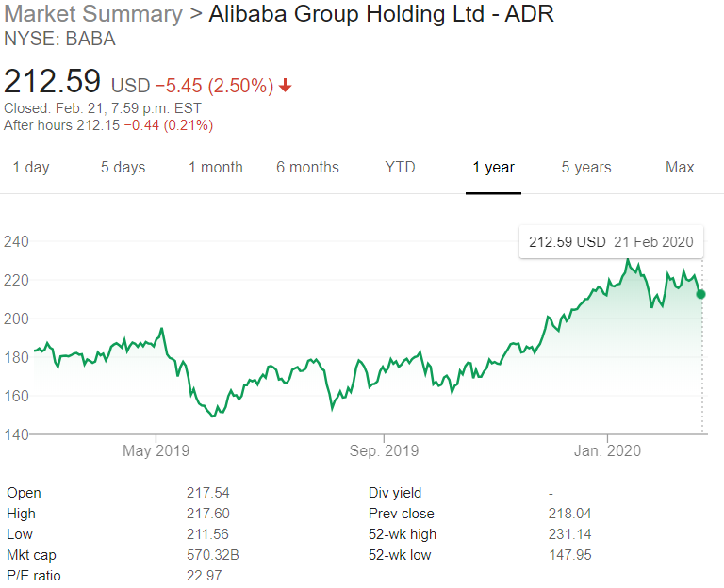Click the Mkt cap value 570.32B
Viewport: 724px width, 588px height.
pyautogui.click(x=213, y=555)
